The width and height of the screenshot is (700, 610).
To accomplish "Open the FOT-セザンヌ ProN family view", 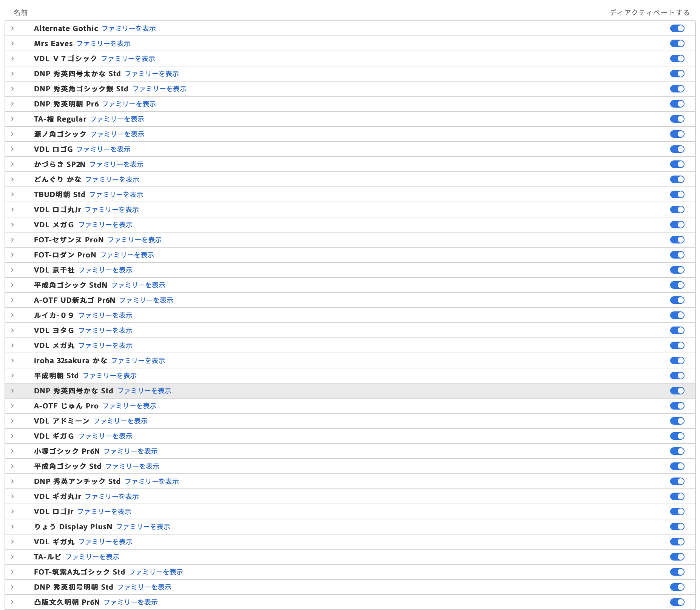I will point(135,240).
